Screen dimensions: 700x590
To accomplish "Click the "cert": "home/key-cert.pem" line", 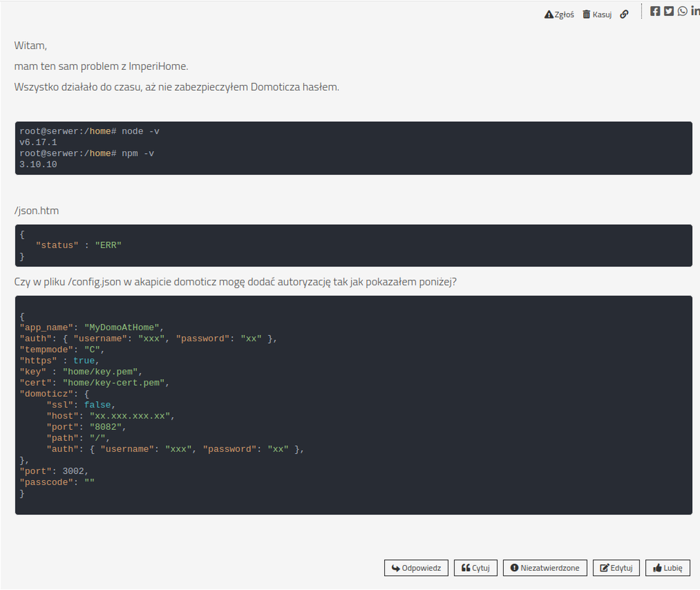I will coord(95,383).
